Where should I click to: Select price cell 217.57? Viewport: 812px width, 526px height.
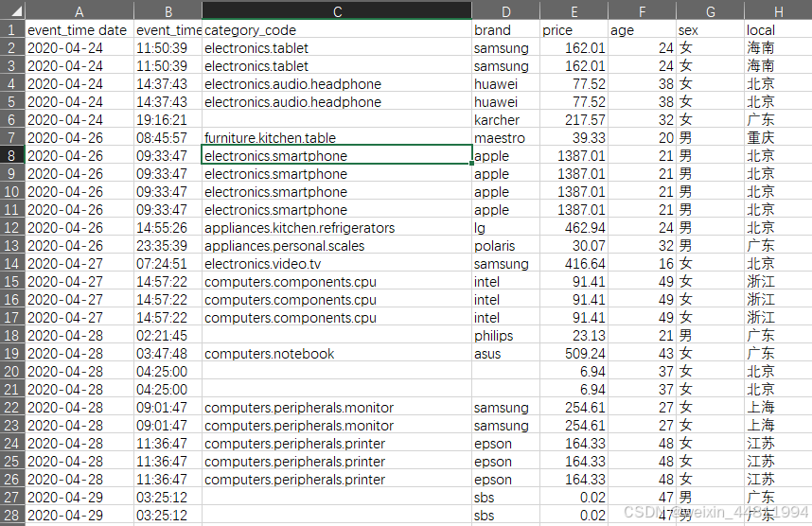574,120
